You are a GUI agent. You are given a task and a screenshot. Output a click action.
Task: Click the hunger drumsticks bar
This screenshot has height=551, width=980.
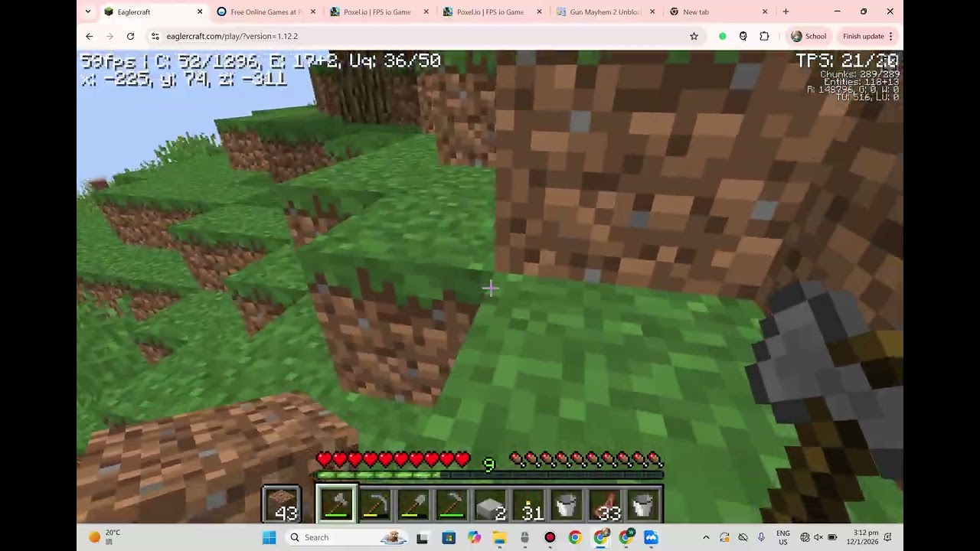point(586,460)
